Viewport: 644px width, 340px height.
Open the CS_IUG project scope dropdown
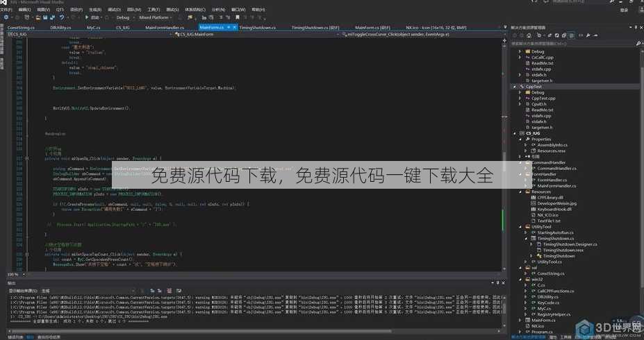coord(90,35)
